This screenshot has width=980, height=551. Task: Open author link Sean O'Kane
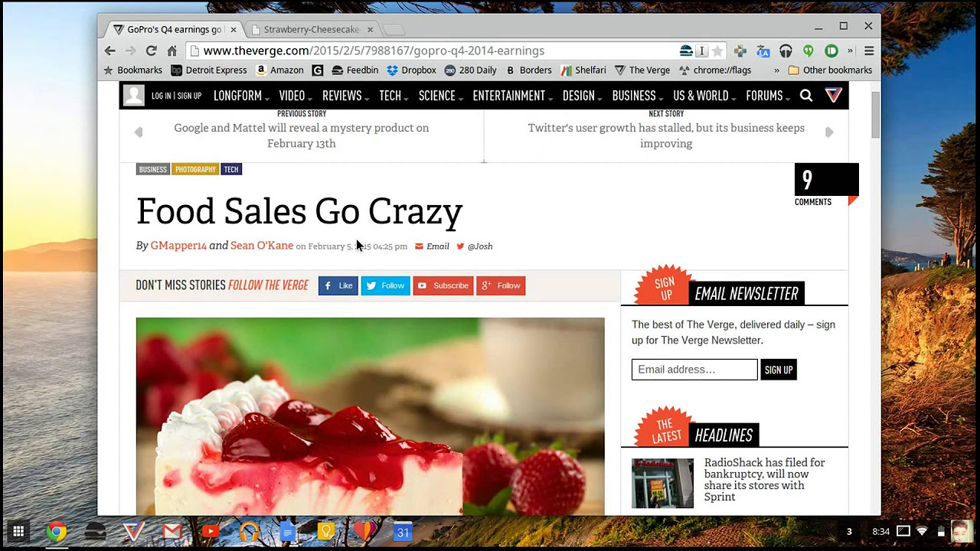262,246
